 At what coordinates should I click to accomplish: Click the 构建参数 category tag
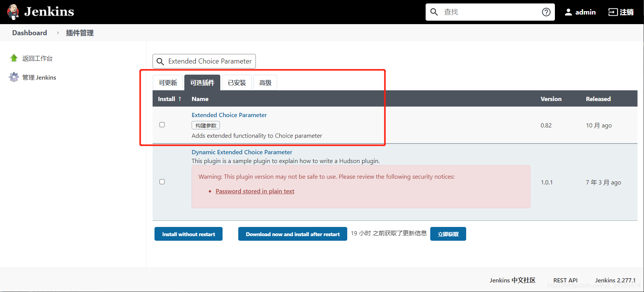click(206, 125)
